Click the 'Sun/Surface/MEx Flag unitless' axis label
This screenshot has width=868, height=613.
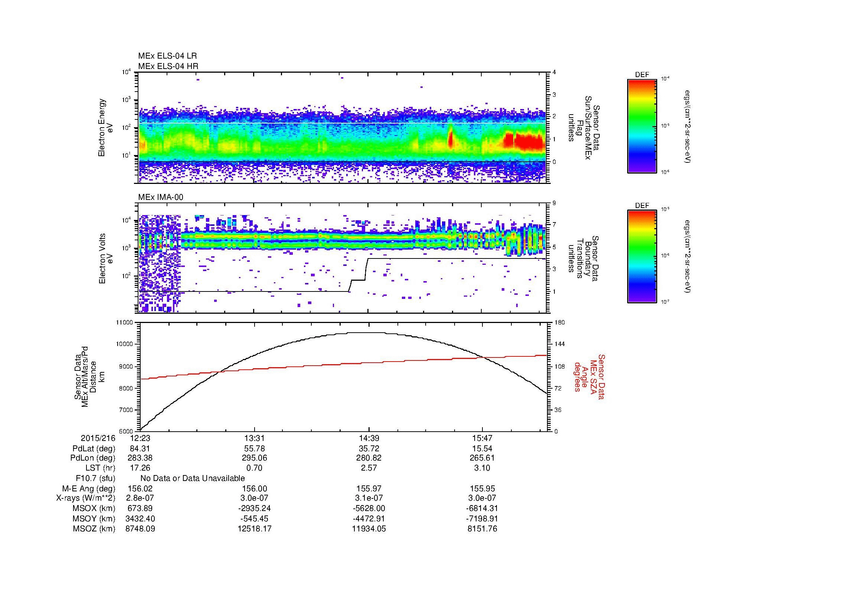coord(584,128)
